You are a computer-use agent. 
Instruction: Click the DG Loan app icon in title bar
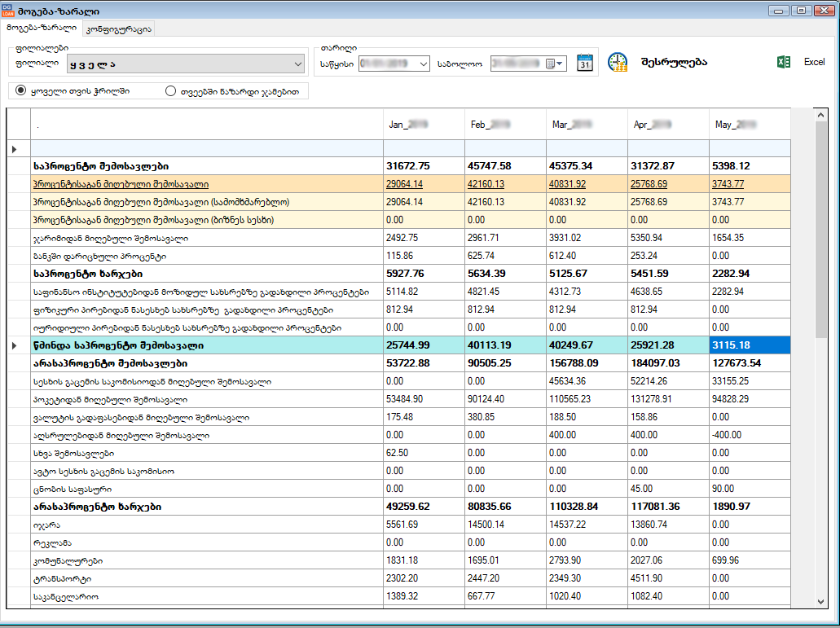click(x=8, y=10)
